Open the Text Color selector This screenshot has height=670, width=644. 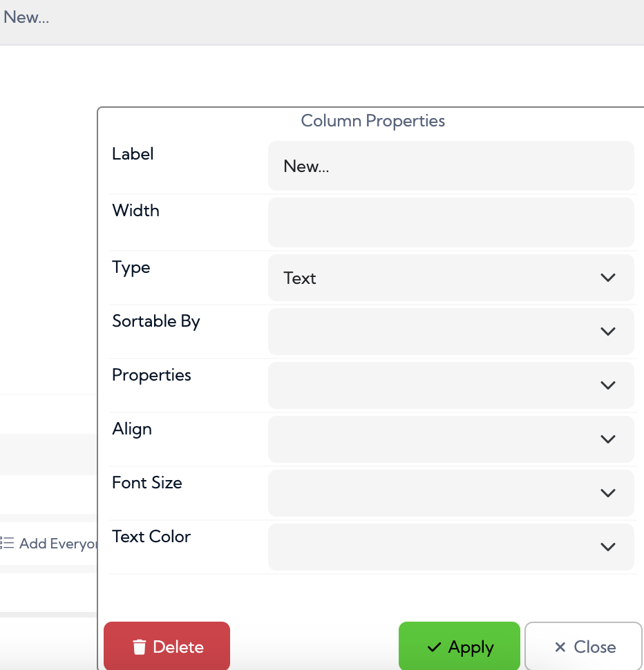click(x=608, y=547)
